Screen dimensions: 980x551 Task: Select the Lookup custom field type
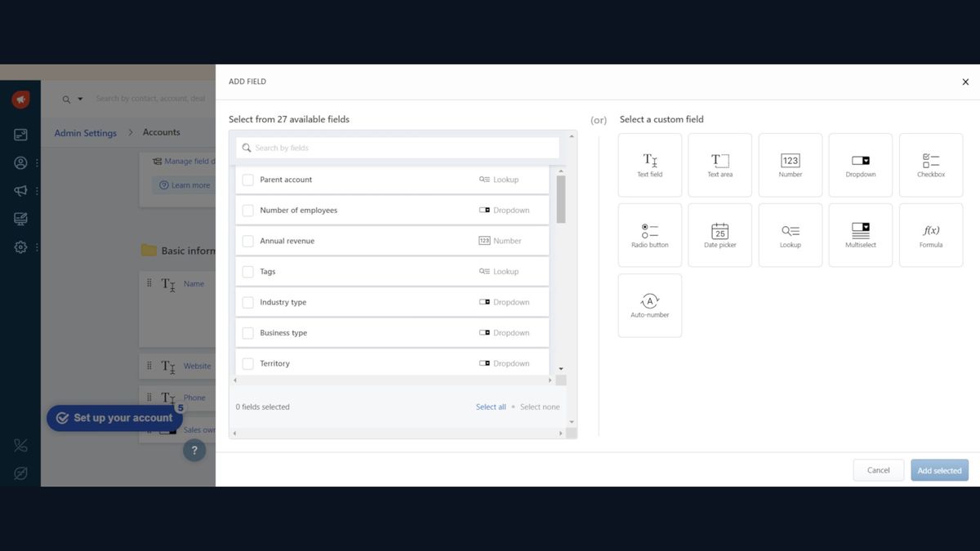click(x=790, y=234)
